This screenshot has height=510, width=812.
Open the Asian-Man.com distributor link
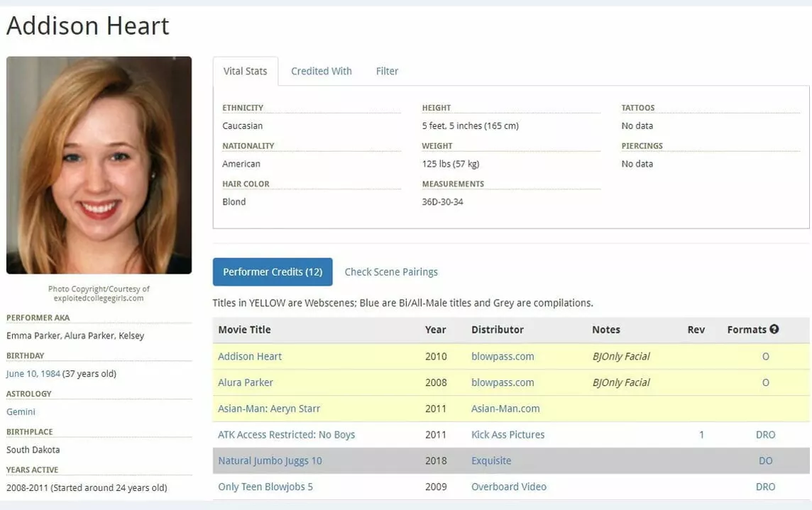pyautogui.click(x=505, y=409)
